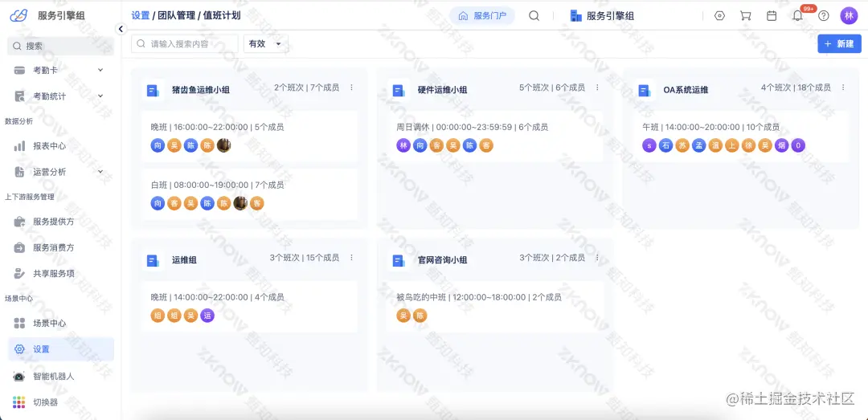Click the 服务门户 button
The width and height of the screenshot is (868, 420).
pos(482,15)
